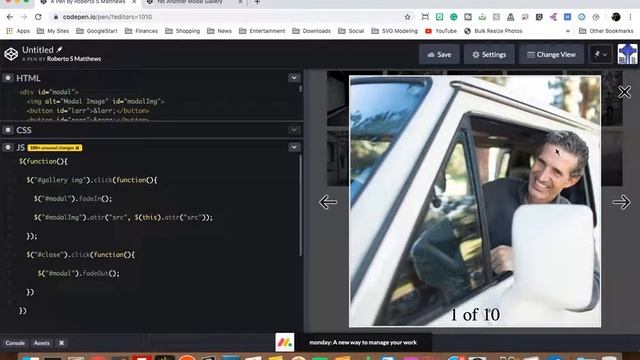640x360 pixels.
Task: Click the browser forward arrow
Action: click(x=24, y=17)
